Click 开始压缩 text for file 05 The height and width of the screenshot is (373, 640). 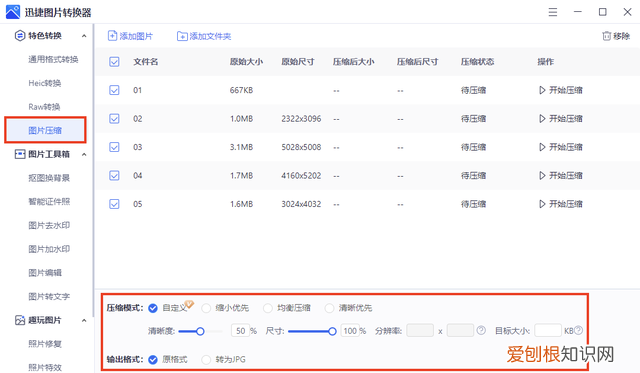[x=566, y=204]
